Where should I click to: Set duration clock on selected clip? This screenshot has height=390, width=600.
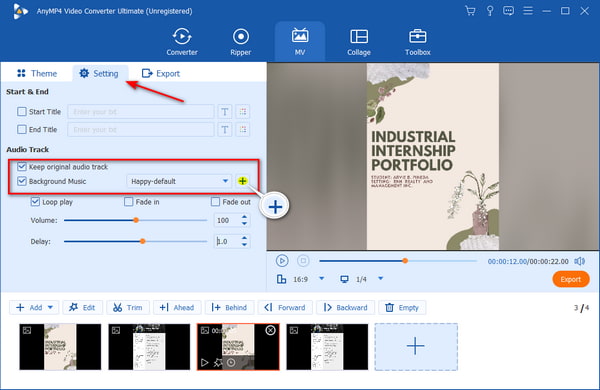tap(231, 362)
